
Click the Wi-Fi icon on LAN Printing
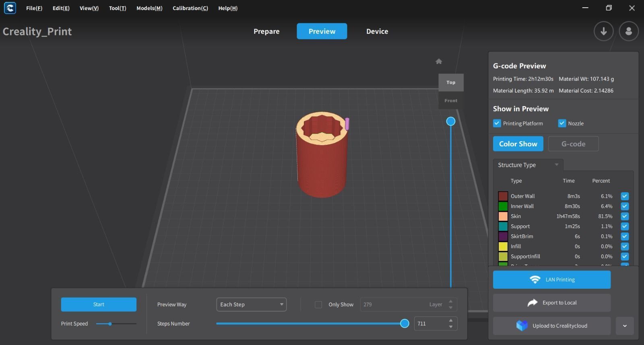click(x=535, y=279)
